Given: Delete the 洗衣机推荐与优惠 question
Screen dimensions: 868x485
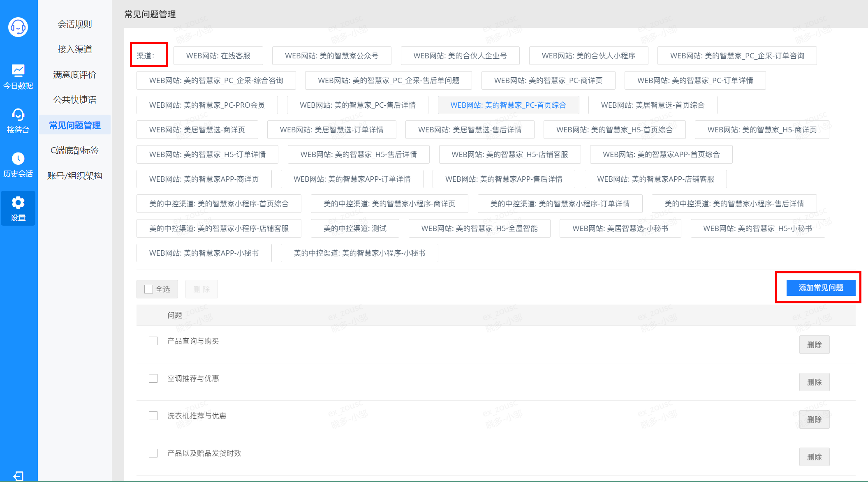Looking at the screenshot, I should point(814,420).
